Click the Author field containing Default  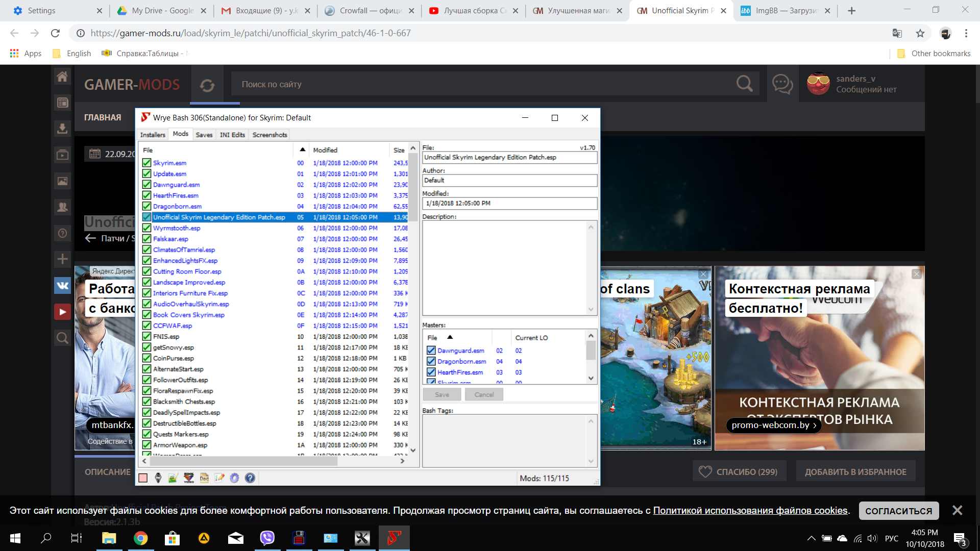[x=510, y=181]
